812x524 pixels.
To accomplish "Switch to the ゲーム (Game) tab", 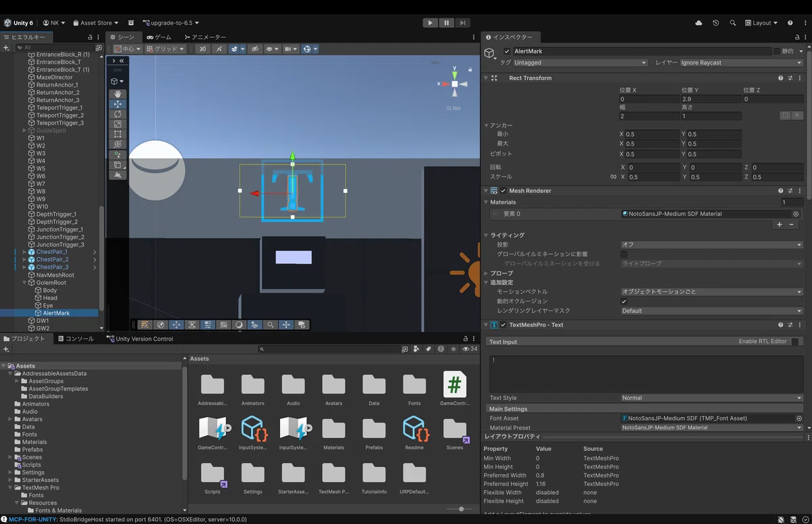I will point(158,37).
